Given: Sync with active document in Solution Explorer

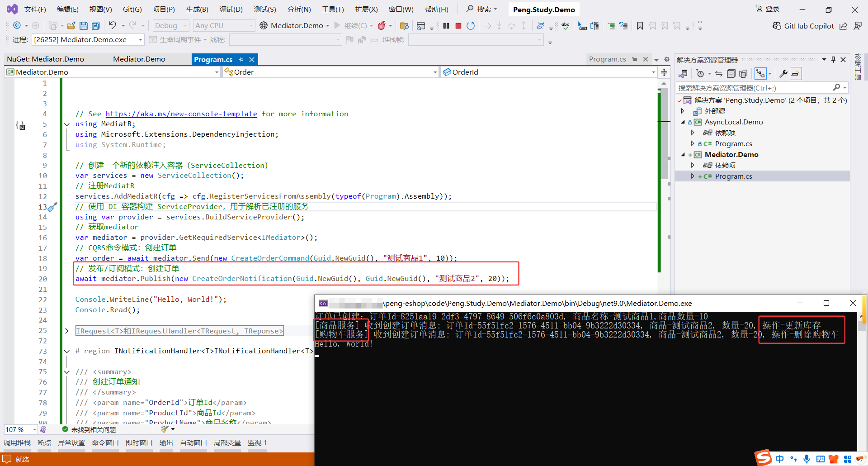Looking at the screenshot, I should coord(719,74).
